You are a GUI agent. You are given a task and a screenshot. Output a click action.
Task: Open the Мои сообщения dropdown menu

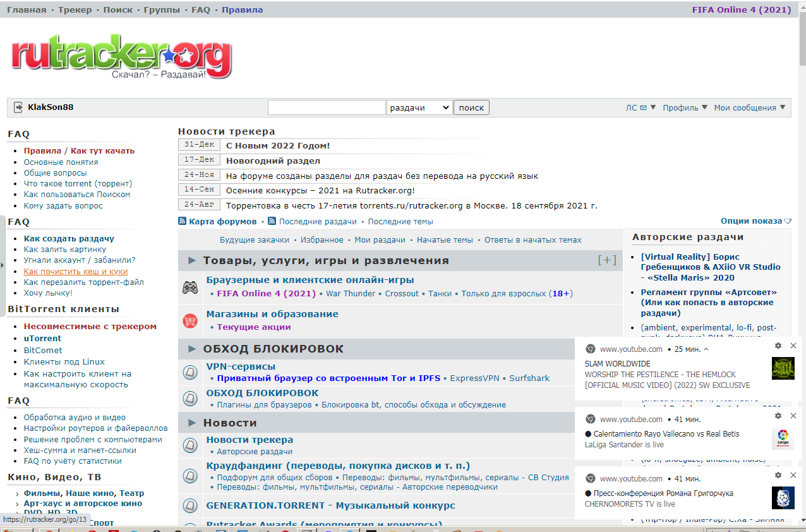coord(750,108)
